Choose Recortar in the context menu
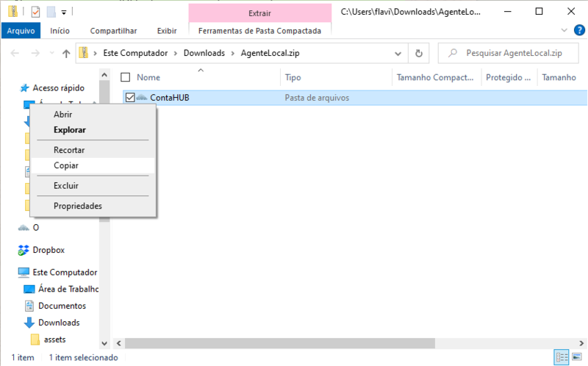 coord(93,150)
